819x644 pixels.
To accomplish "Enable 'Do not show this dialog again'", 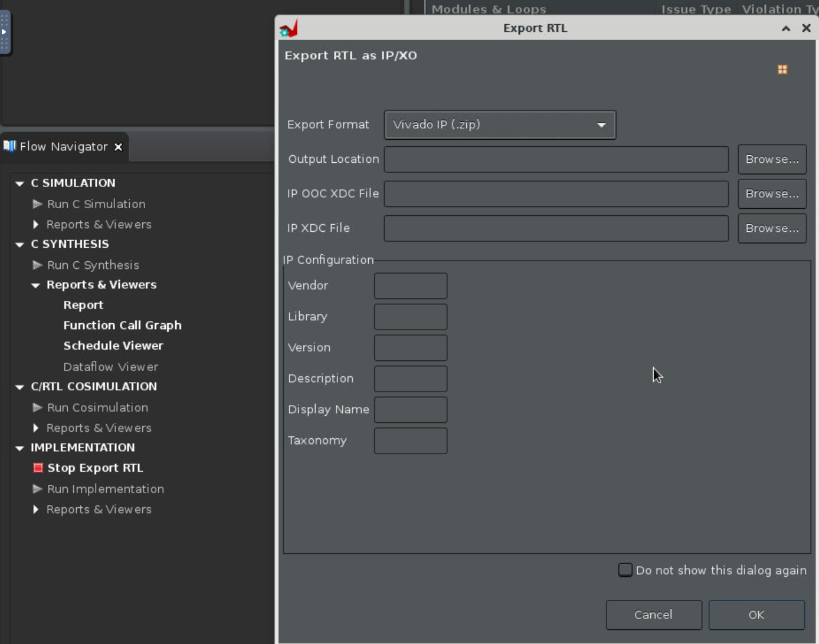I will [x=625, y=570].
